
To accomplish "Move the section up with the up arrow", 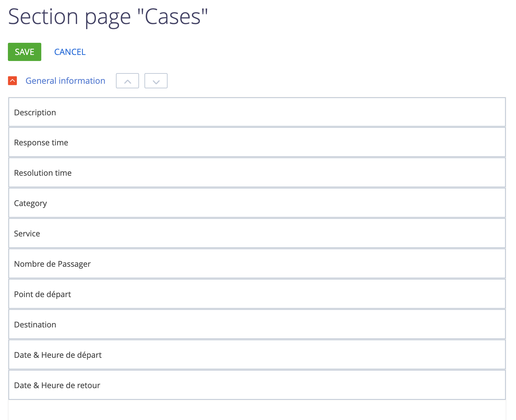I will coord(127,81).
